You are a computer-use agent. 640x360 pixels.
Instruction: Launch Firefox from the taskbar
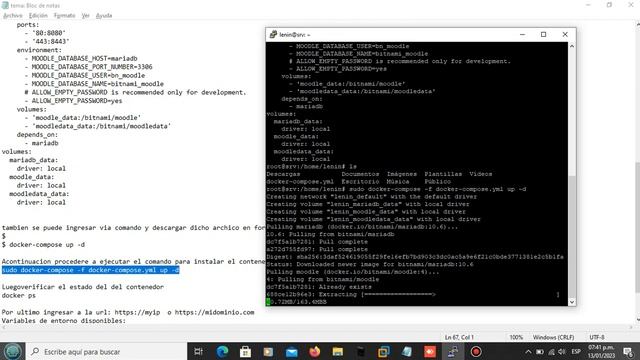point(314,351)
